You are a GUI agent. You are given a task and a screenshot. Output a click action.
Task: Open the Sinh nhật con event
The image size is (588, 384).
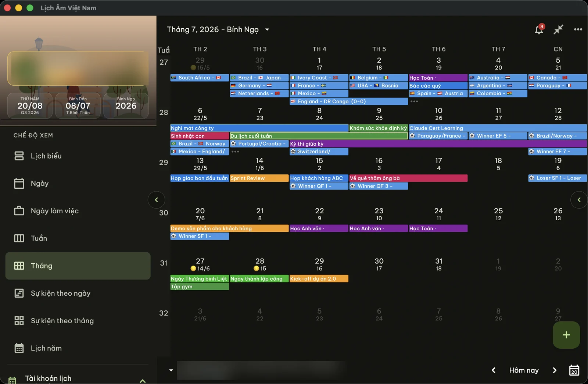point(200,136)
